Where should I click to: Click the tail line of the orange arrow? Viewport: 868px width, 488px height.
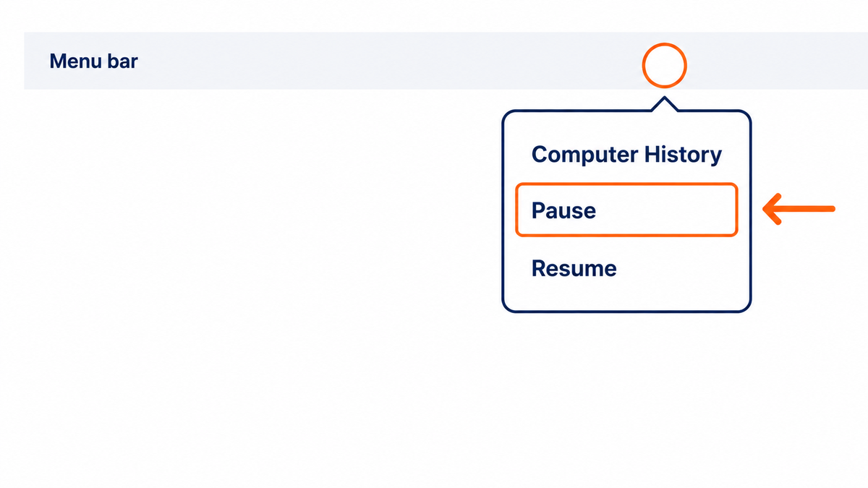click(x=809, y=210)
